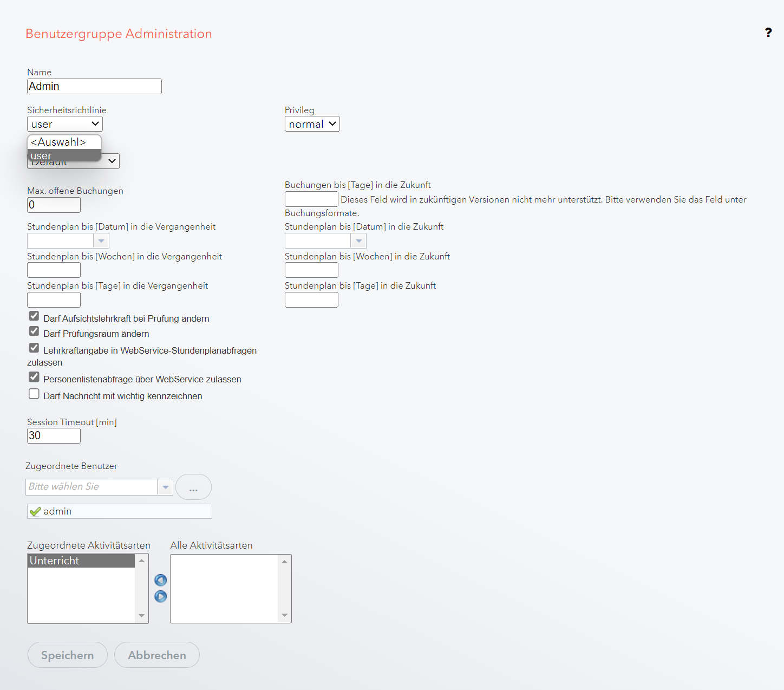
Task: Click the left arrow to assign activity type
Action: [x=161, y=581]
